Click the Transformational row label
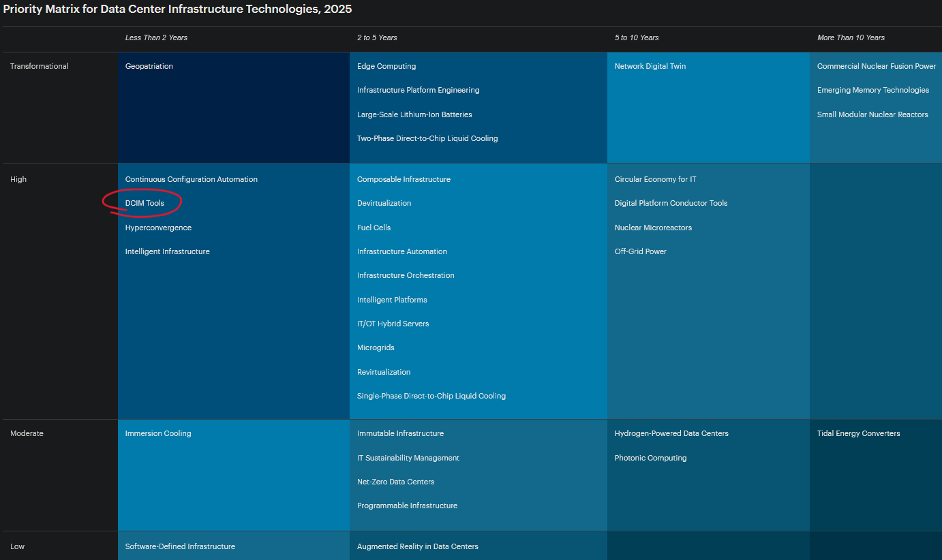 click(39, 66)
